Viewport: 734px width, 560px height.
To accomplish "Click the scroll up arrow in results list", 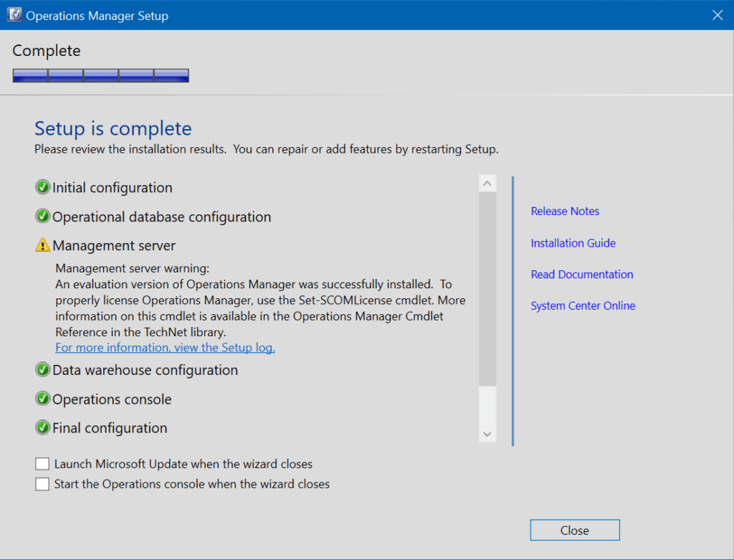I will click(487, 184).
